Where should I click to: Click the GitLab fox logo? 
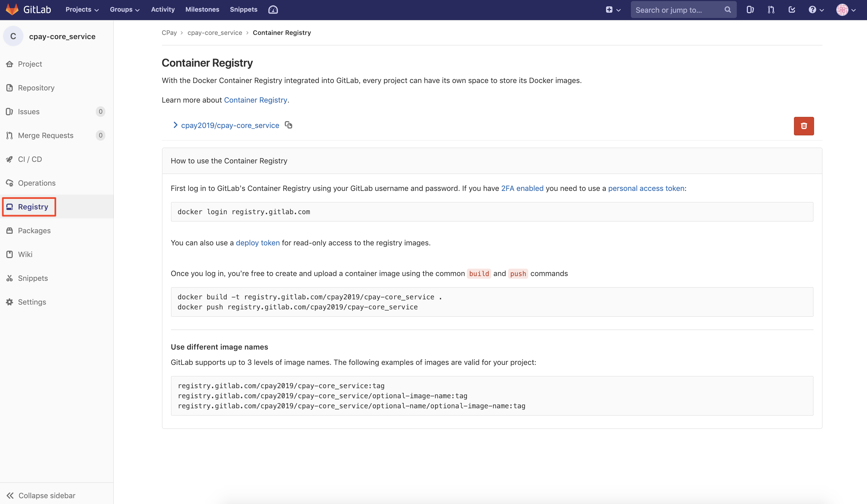(12, 10)
